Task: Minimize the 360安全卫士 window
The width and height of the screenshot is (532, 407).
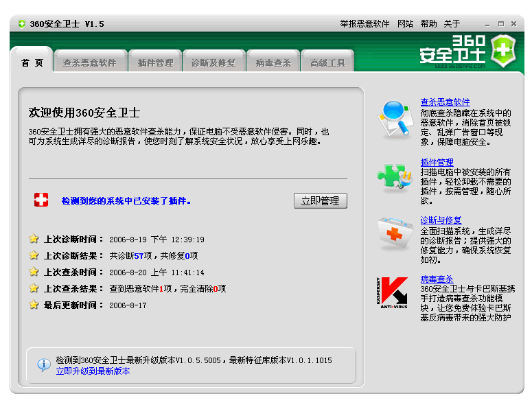Action: pos(487,25)
